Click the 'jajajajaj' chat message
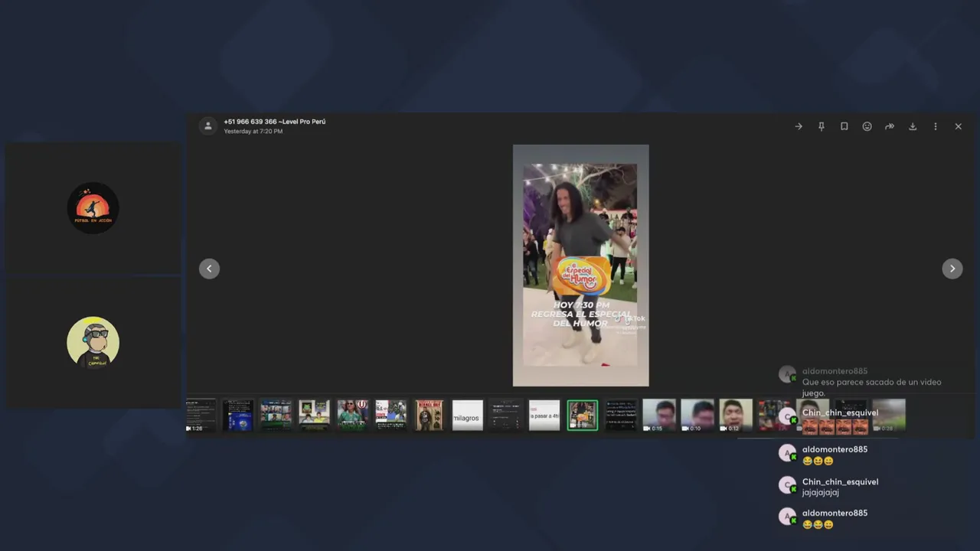This screenshot has height=551, width=980. pos(821,493)
